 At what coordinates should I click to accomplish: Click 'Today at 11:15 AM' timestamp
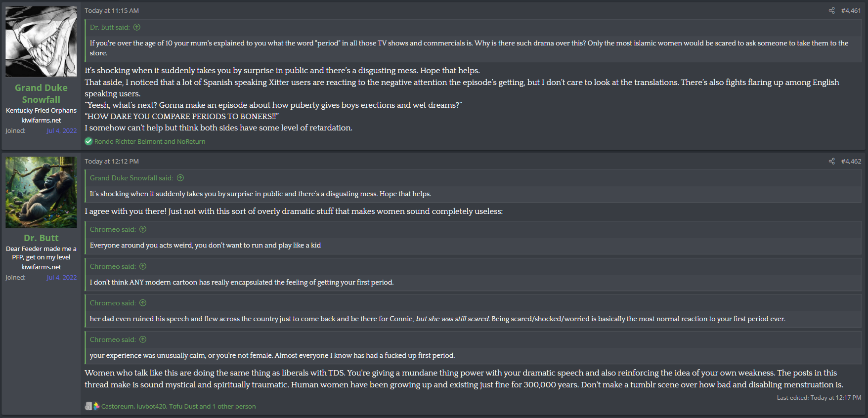tap(112, 10)
